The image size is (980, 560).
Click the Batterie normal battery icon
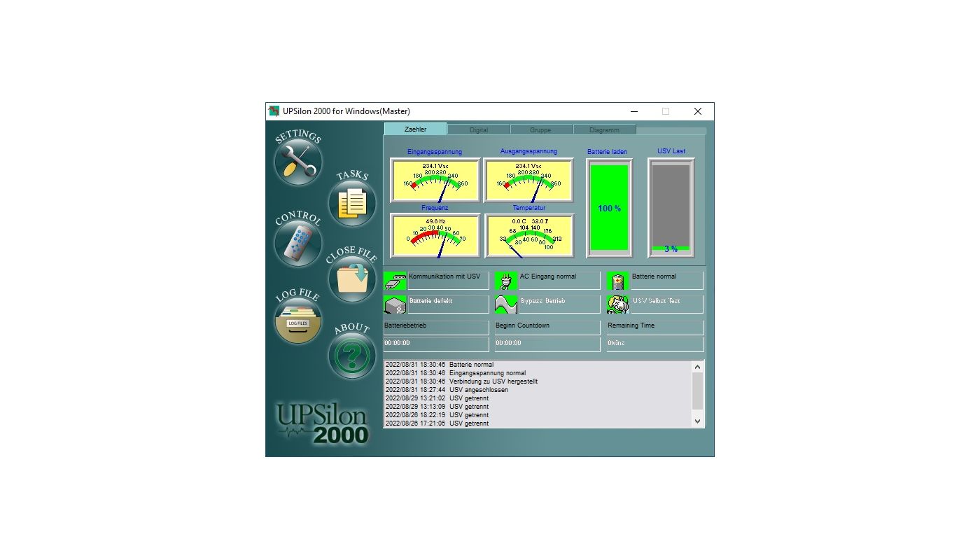[x=618, y=281]
